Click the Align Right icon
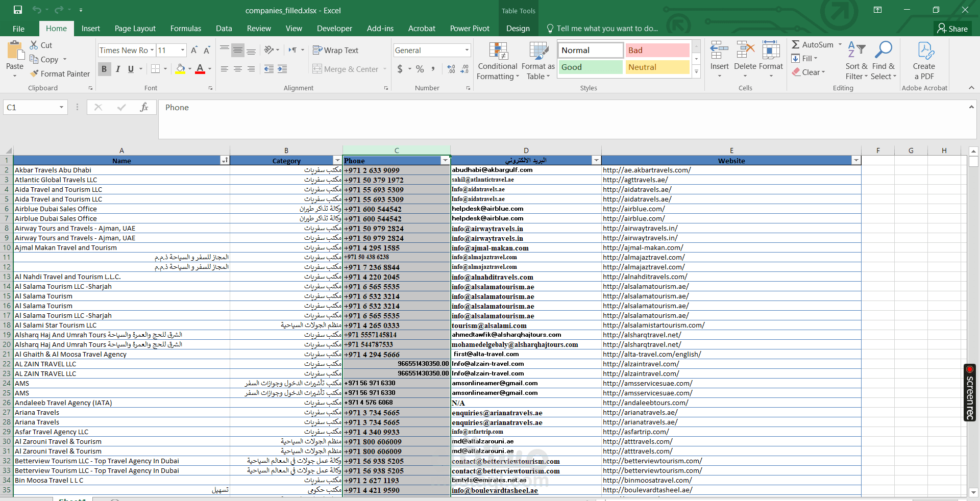Screen dimensions: 980x501 (x=251, y=69)
